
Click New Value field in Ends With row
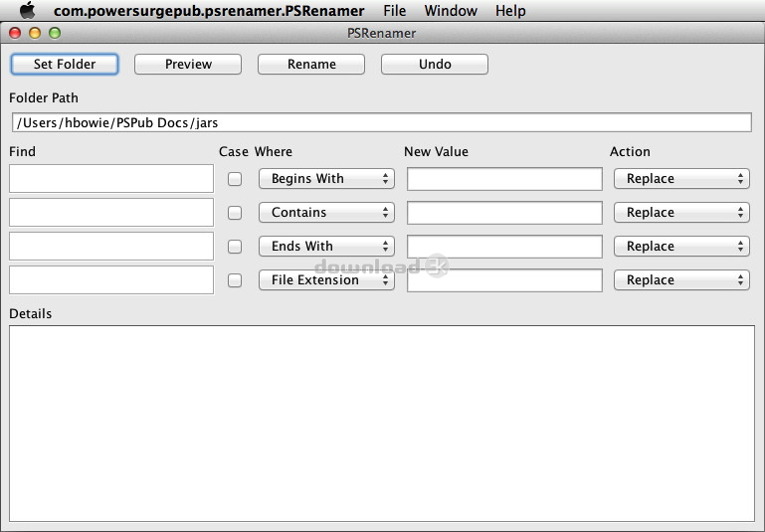click(x=504, y=247)
